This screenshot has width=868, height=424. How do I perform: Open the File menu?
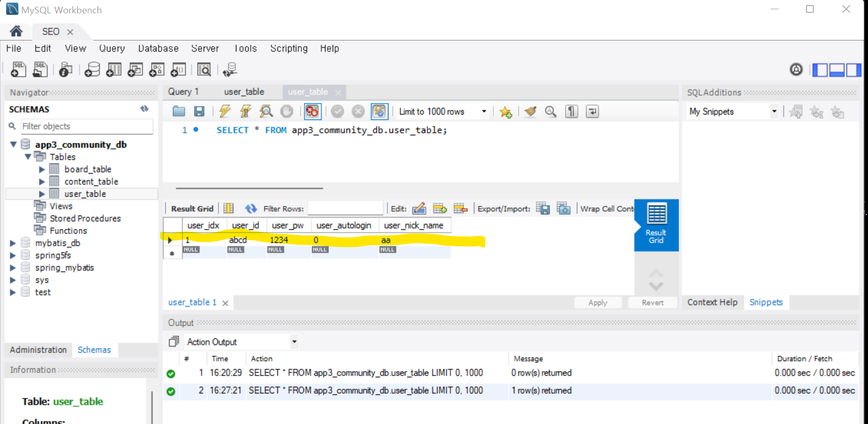(14, 48)
